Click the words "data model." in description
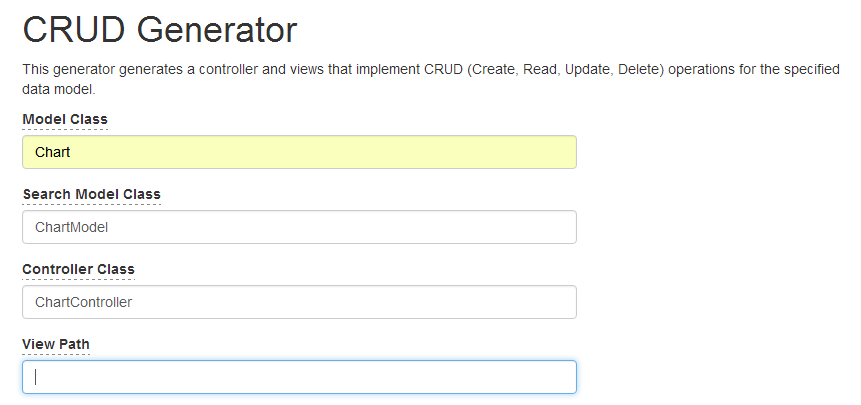861x405 pixels. 58,89
